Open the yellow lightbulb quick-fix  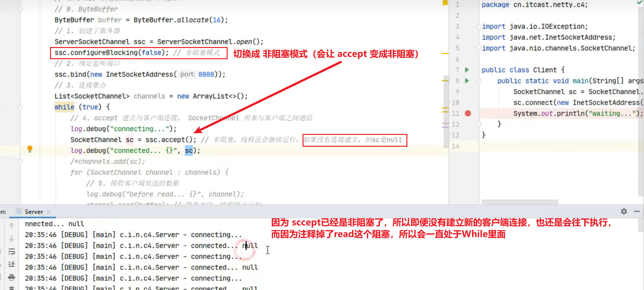30,149
